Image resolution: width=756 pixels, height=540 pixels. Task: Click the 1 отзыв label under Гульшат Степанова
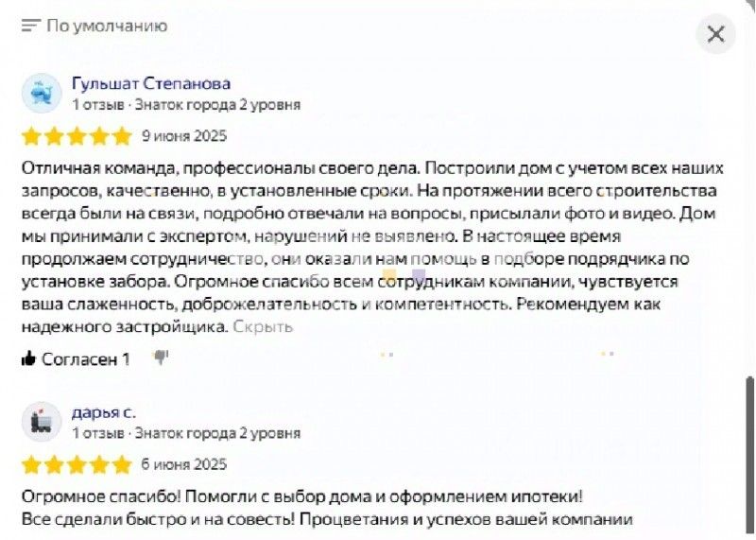point(98,104)
